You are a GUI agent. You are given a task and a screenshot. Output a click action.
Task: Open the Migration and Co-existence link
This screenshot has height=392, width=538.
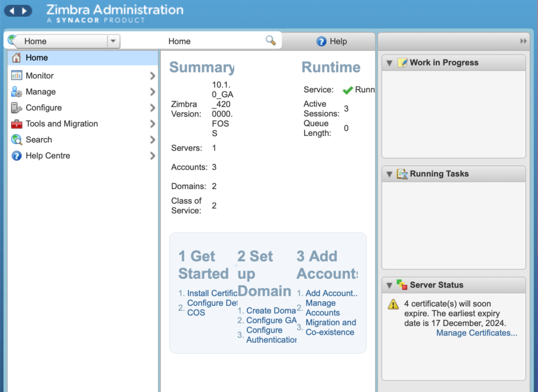tap(330, 327)
